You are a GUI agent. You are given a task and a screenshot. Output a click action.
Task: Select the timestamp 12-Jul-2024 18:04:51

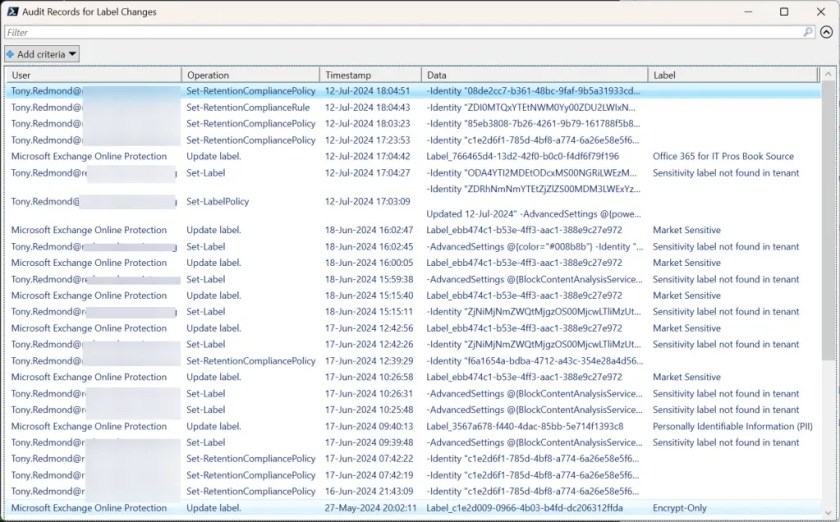(x=368, y=91)
